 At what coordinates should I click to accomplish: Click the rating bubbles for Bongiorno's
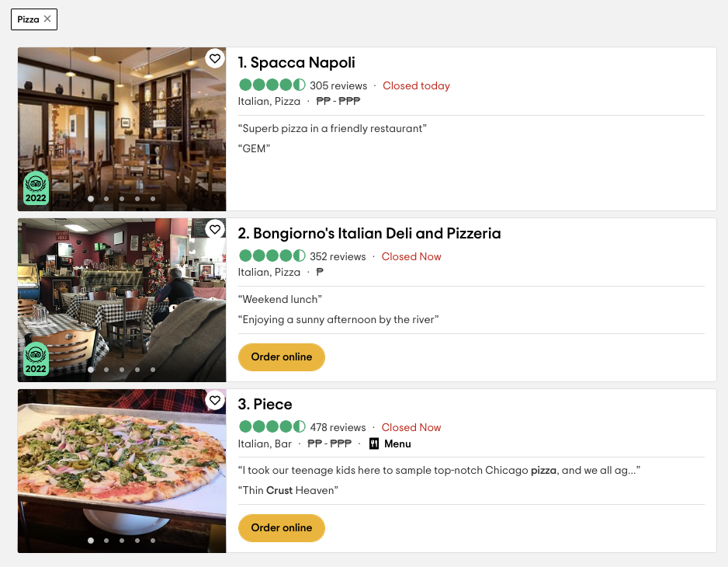(x=272, y=256)
